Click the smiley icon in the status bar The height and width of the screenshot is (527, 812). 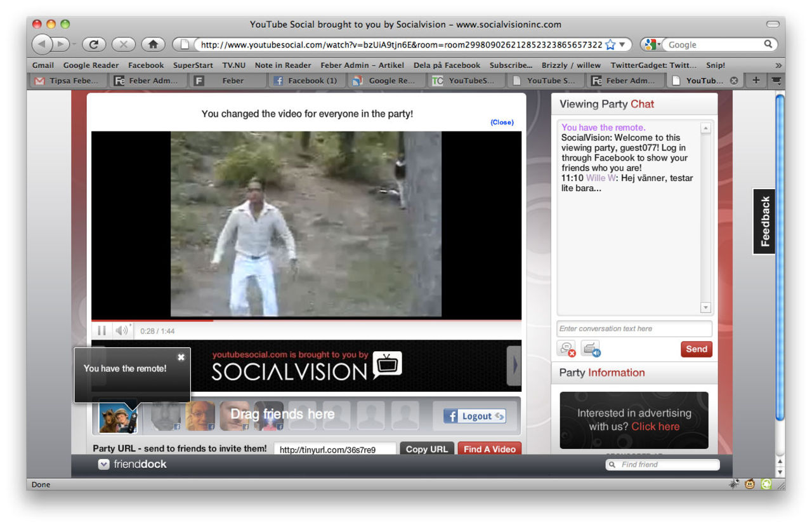tap(750, 484)
